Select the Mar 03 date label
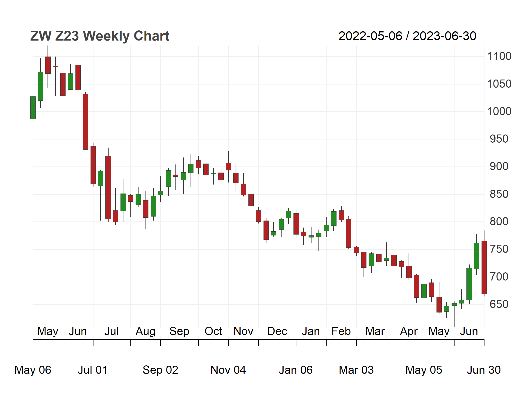532x399 pixels. point(356,370)
